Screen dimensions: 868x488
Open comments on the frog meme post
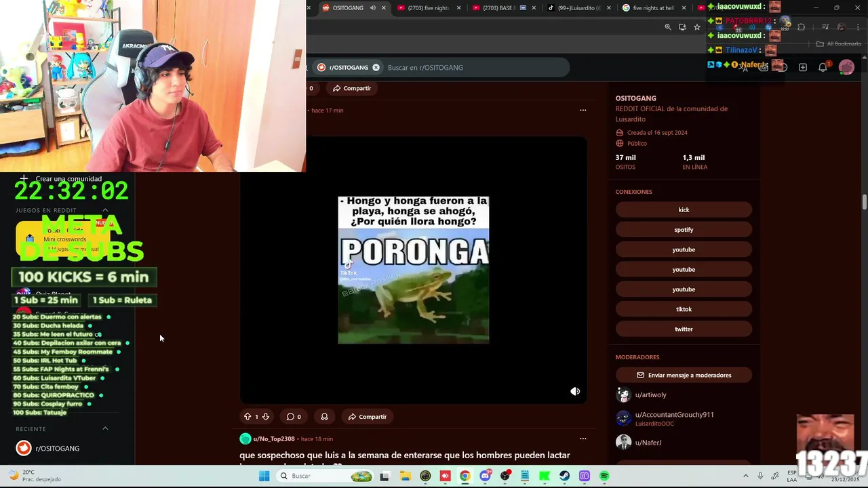pyautogui.click(x=294, y=417)
